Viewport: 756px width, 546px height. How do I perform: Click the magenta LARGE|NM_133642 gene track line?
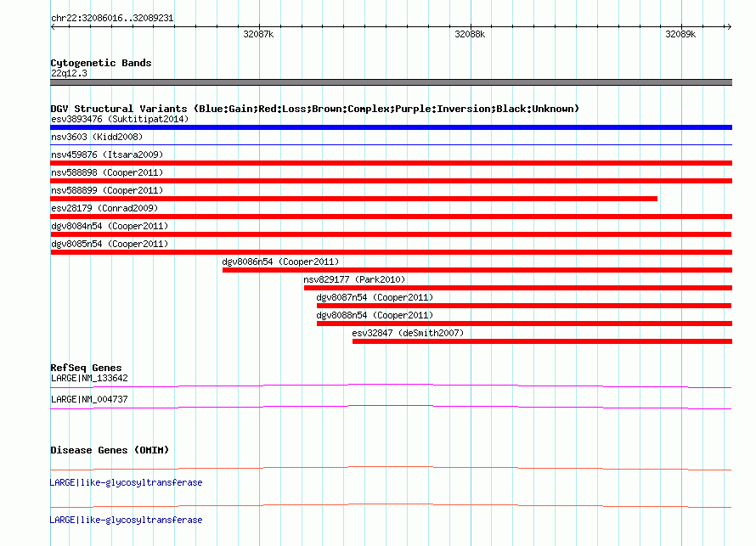391,386
